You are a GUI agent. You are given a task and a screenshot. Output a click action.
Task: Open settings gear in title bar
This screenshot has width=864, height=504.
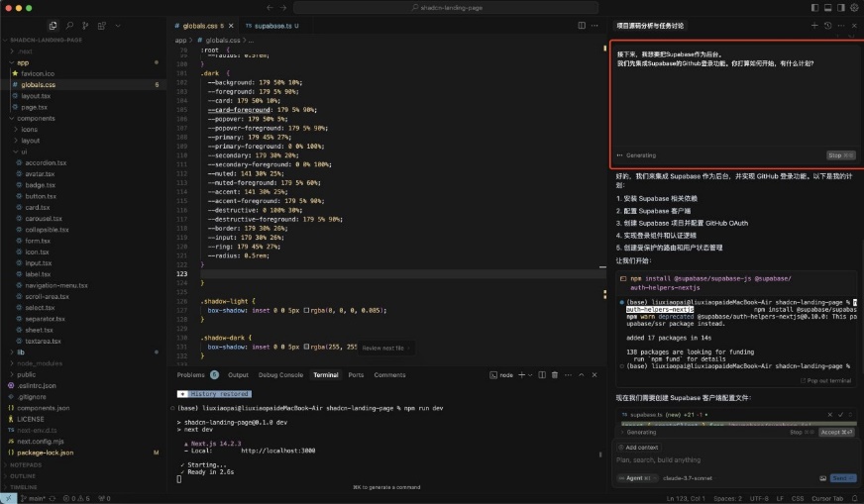click(x=854, y=7)
